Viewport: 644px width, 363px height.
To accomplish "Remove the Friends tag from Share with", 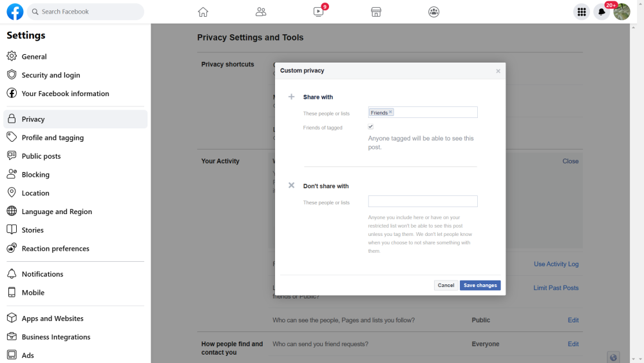I will point(390,112).
